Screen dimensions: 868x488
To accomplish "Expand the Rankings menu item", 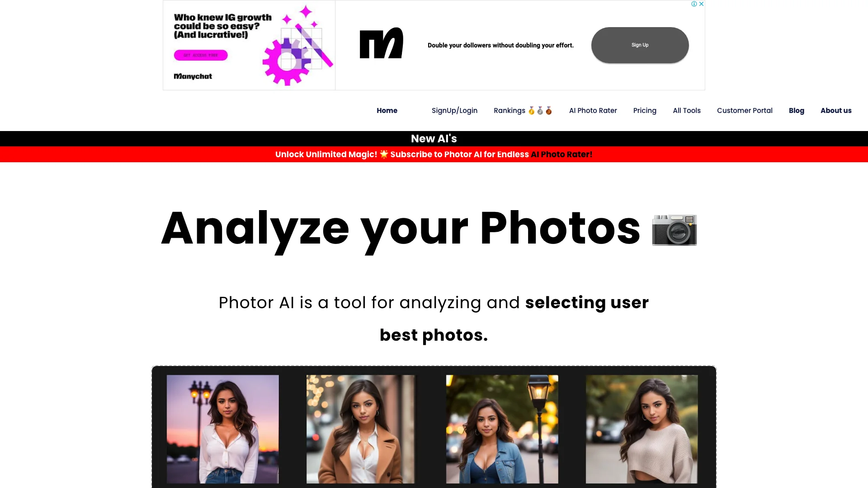I will click(x=523, y=110).
